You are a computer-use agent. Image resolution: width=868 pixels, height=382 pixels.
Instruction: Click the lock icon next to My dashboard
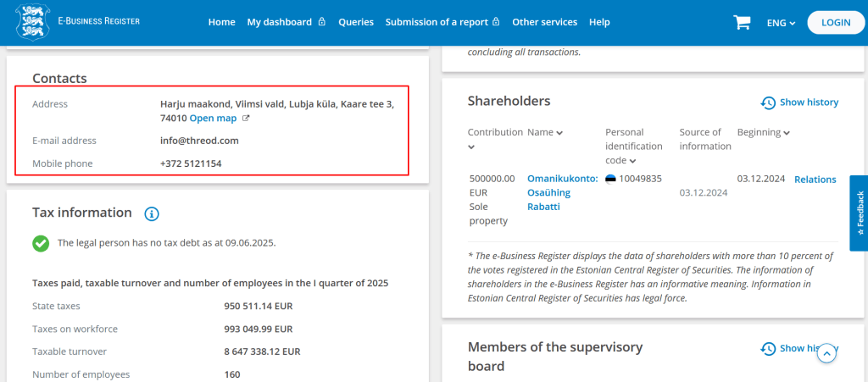click(x=322, y=23)
